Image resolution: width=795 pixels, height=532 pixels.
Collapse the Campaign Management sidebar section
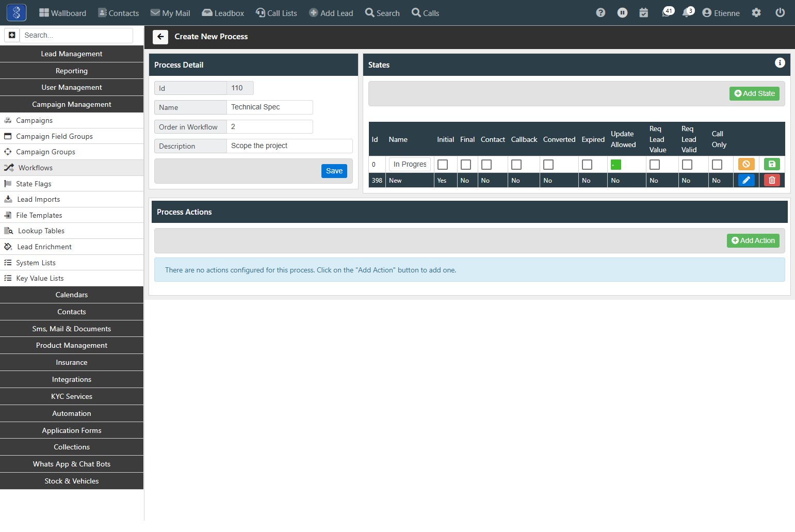(72, 104)
